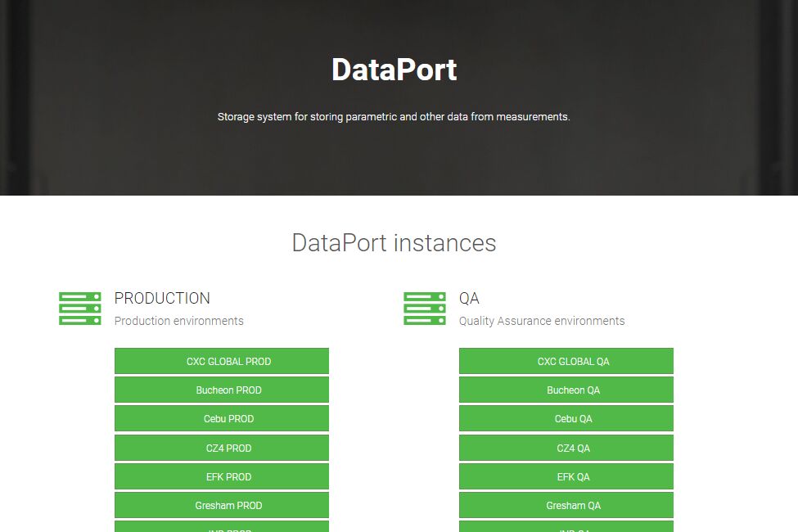Image resolution: width=798 pixels, height=532 pixels.
Task: Go to the CZ4 PROD instance
Action: click(x=221, y=448)
